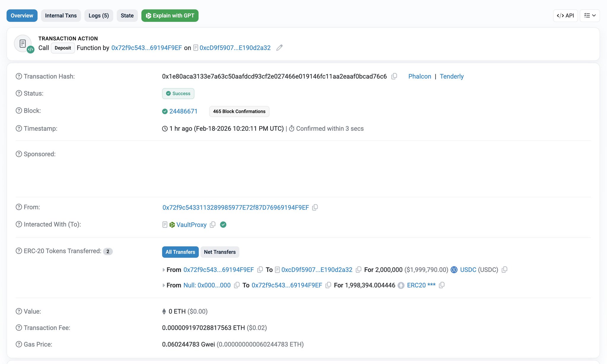
Task: Open the list options dropdown next to API
Action: pyautogui.click(x=590, y=16)
